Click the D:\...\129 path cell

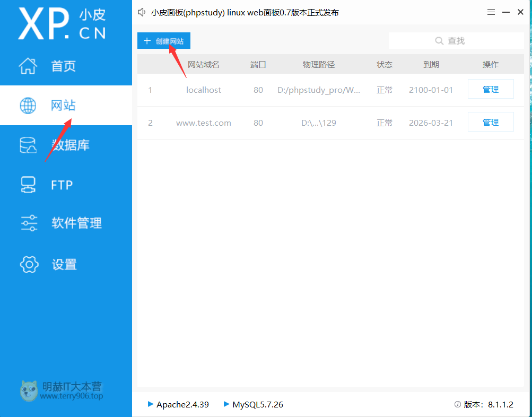pos(319,123)
